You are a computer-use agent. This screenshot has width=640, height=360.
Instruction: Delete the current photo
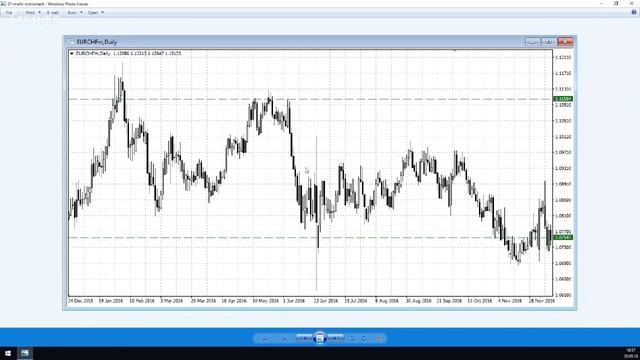coord(379,338)
